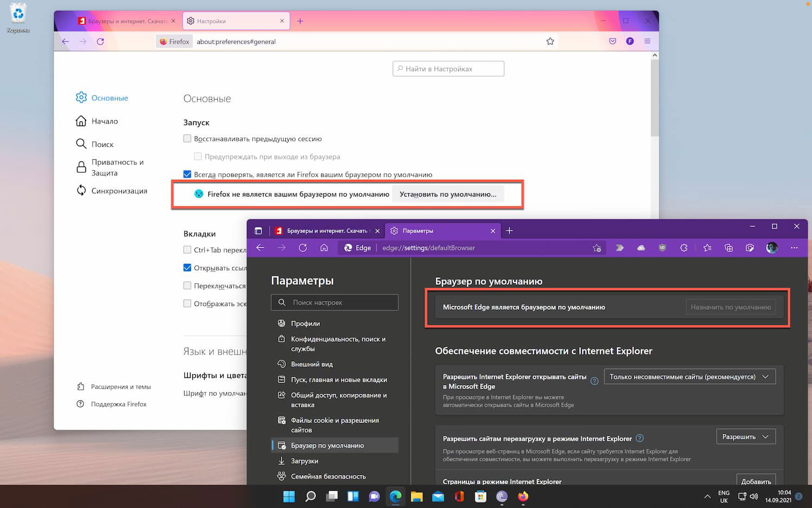Open the Edge three-dot settings menu

click(794, 248)
